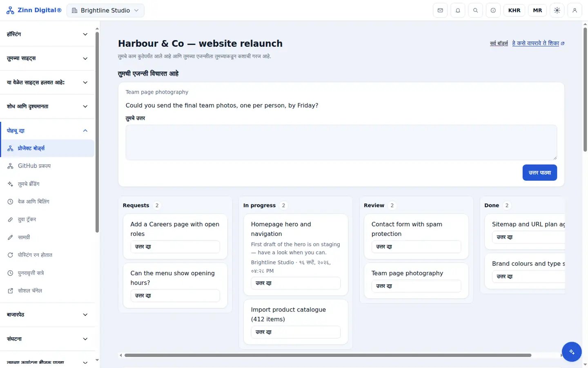Collapse the पोहचू द्या sidebar section
The height and width of the screenshot is (368, 588).
point(47,131)
